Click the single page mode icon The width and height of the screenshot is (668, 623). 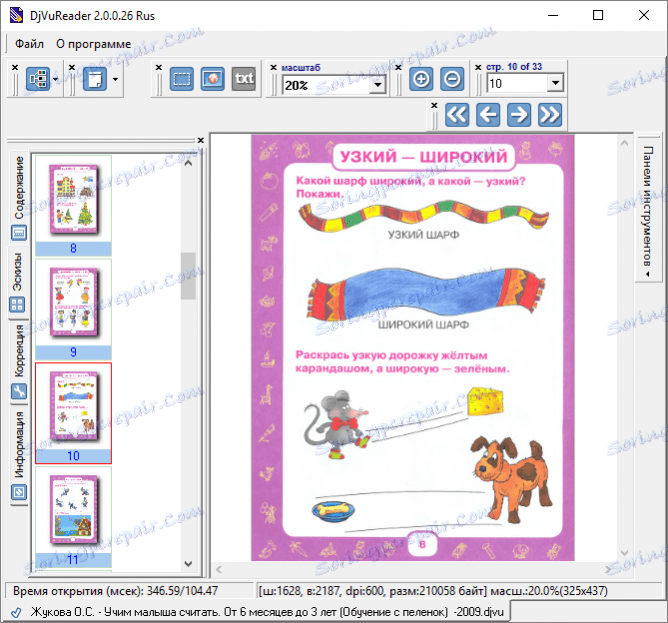95,79
